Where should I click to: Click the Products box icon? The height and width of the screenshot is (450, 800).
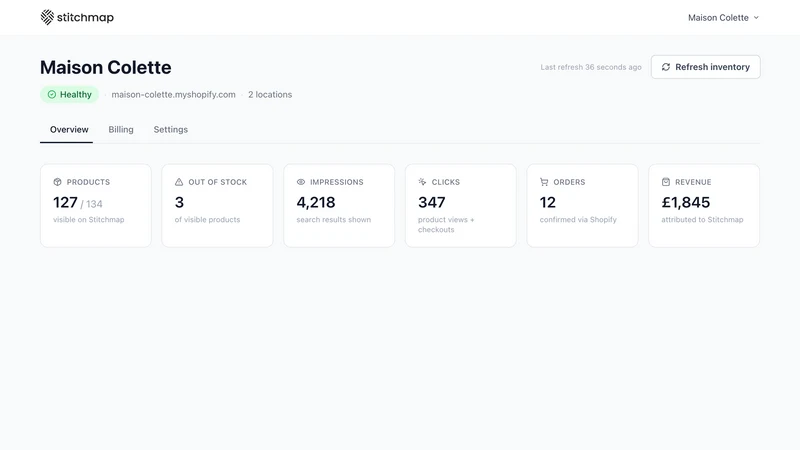[x=57, y=182]
